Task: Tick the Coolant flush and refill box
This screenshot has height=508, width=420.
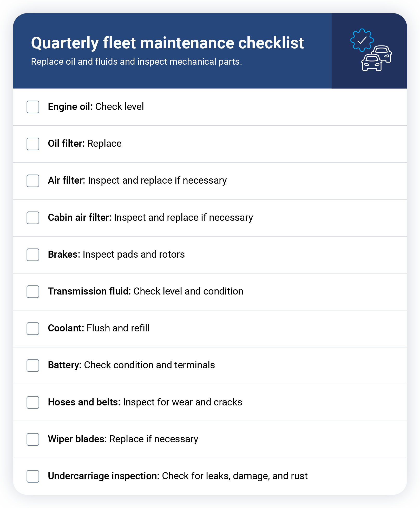Action: coord(33,329)
